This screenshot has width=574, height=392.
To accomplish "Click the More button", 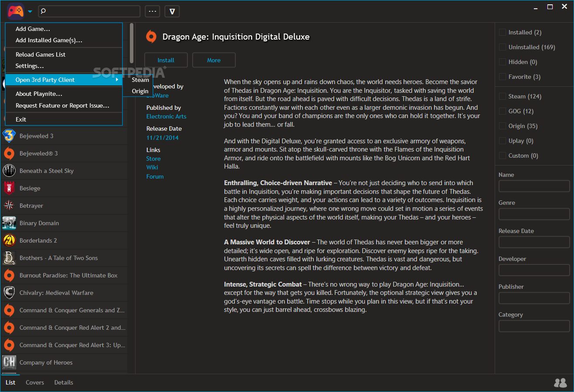I will pos(214,60).
